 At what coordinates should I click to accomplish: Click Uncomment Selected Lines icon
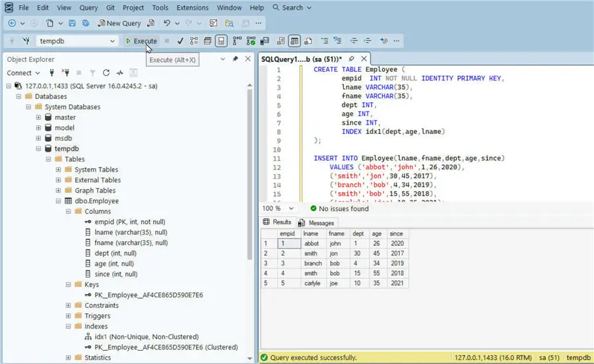pos(337,41)
